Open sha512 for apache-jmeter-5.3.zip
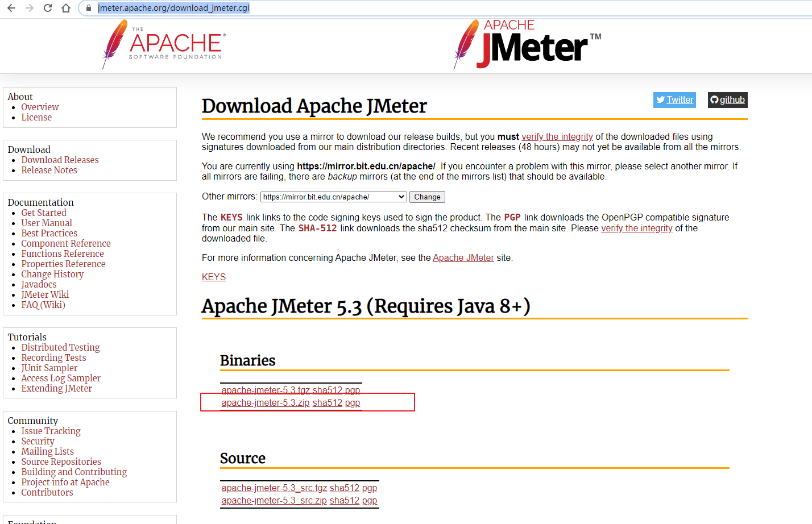Viewport: 812px width, 524px height. point(328,402)
